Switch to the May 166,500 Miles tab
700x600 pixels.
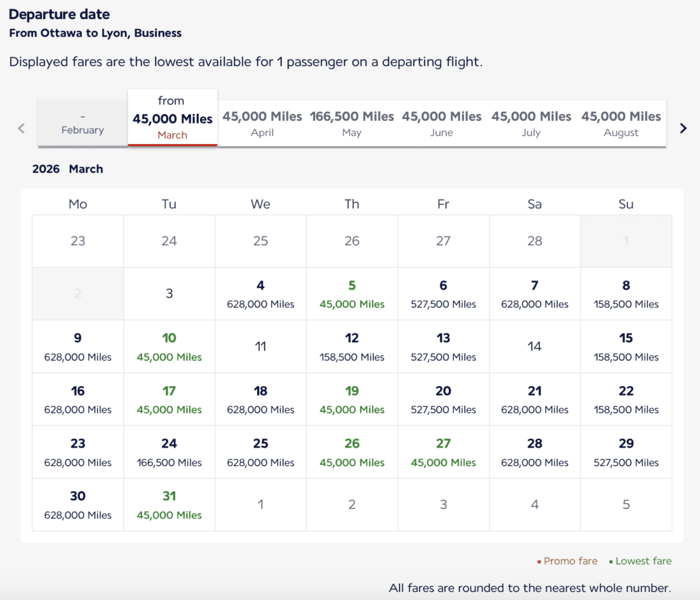[x=352, y=124]
